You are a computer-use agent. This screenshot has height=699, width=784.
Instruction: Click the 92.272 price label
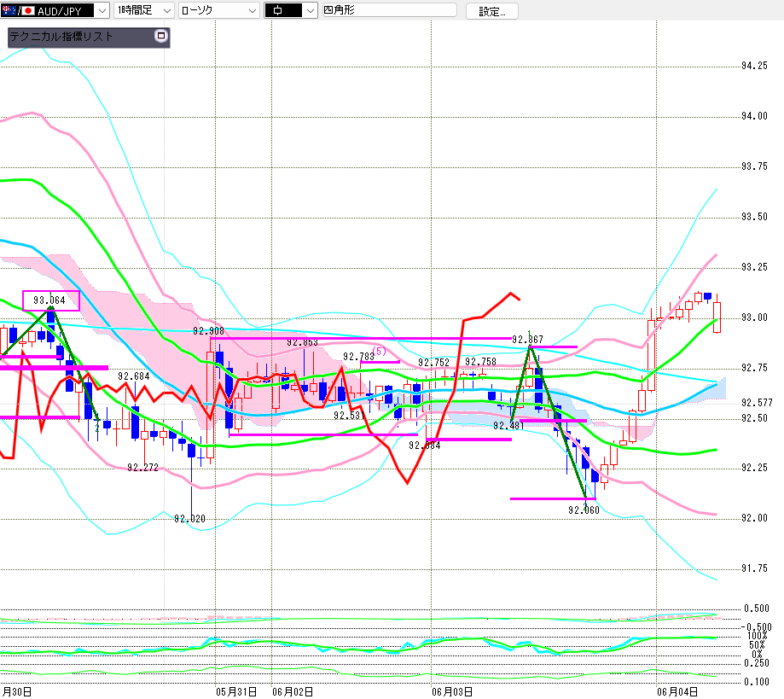pyautogui.click(x=142, y=468)
